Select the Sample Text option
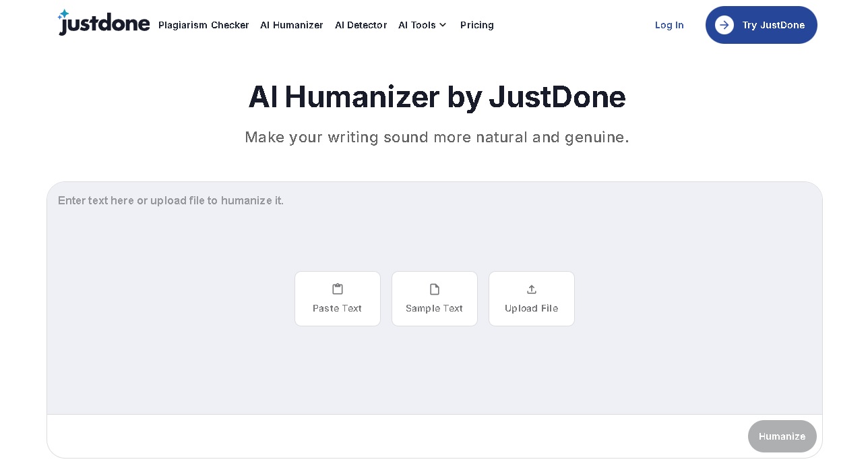The image size is (868, 470). coord(435,299)
